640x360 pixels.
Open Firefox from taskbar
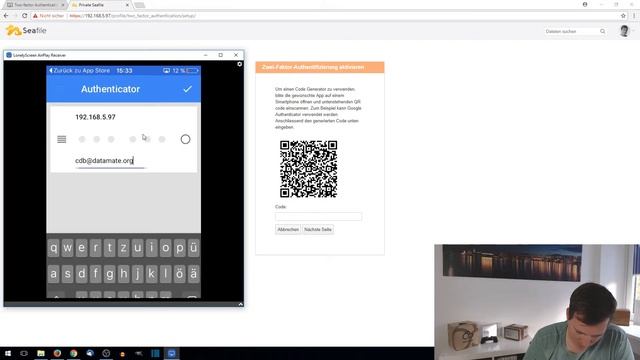pyautogui.click(x=57, y=353)
